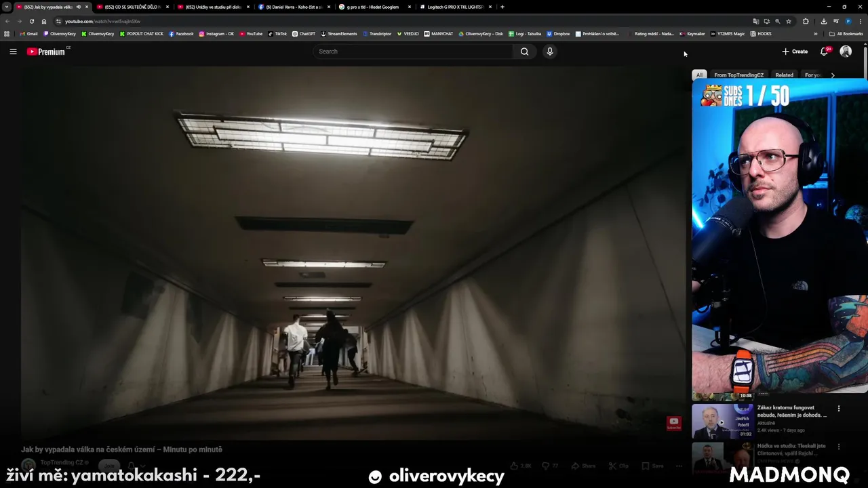
Task: Open options for Zákaz kratomu video
Action: (x=839, y=409)
